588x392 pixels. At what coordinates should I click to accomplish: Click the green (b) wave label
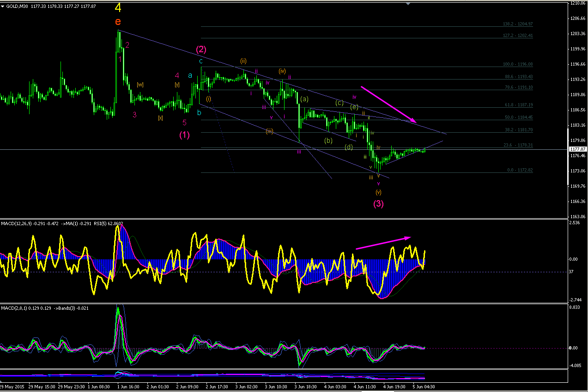pos(328,140)
